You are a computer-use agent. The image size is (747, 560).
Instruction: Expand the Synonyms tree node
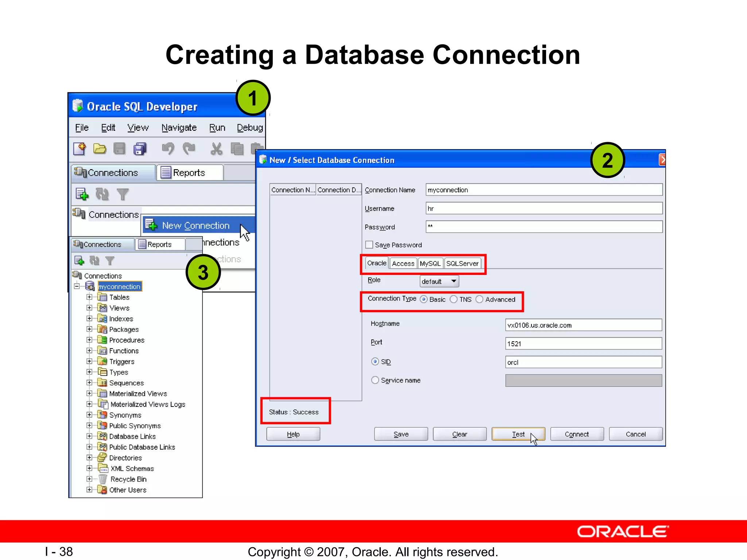coord(89,415)
